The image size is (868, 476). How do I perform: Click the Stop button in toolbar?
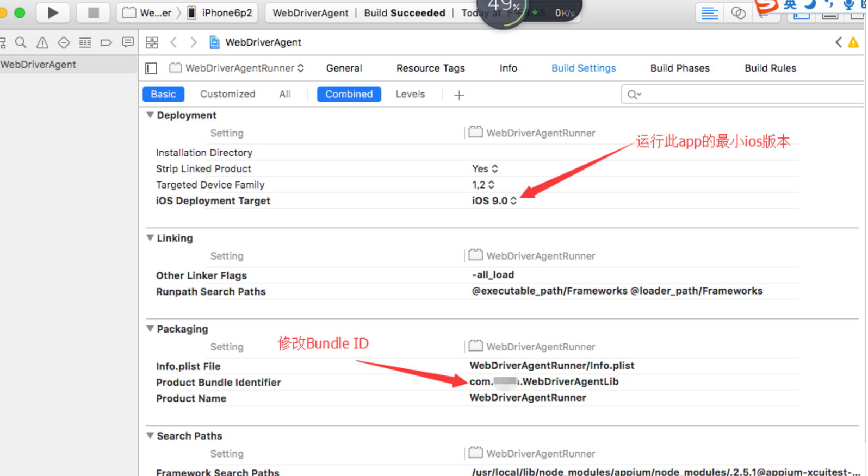coord(93,12)
